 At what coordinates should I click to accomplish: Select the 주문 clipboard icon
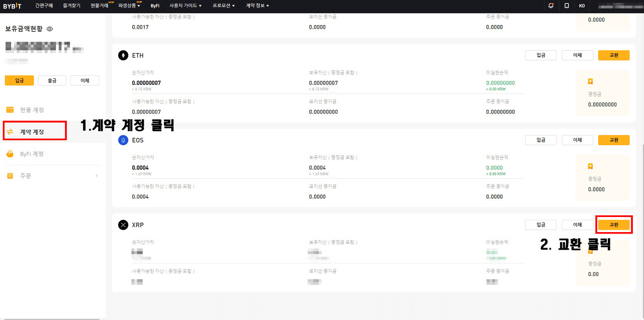coord(10,176)
